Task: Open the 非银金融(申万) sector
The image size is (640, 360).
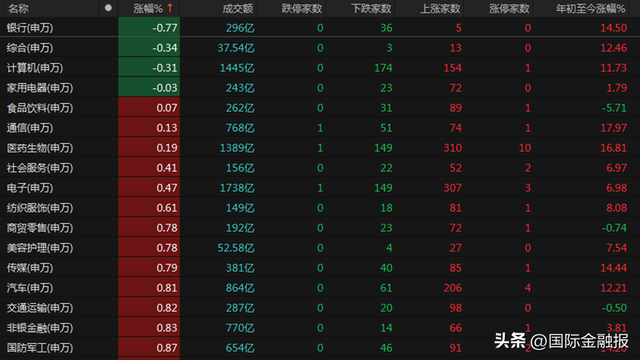Action: pos(40,328)
